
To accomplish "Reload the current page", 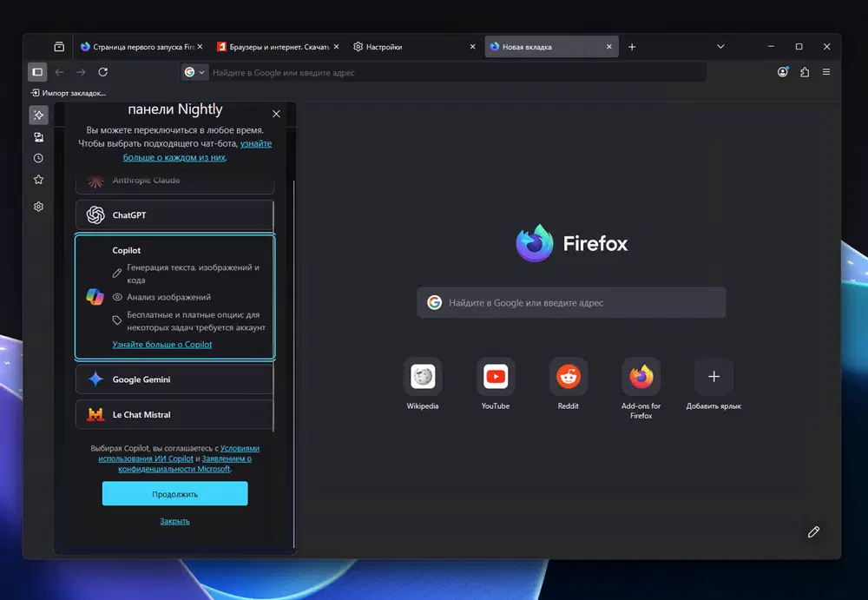I will click(x=103, y=72).
